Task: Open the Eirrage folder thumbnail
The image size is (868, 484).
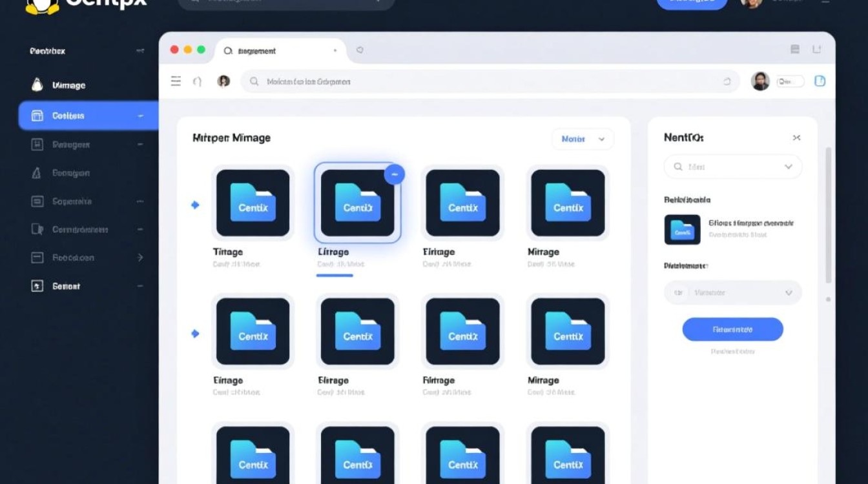Action: point(253,331)
